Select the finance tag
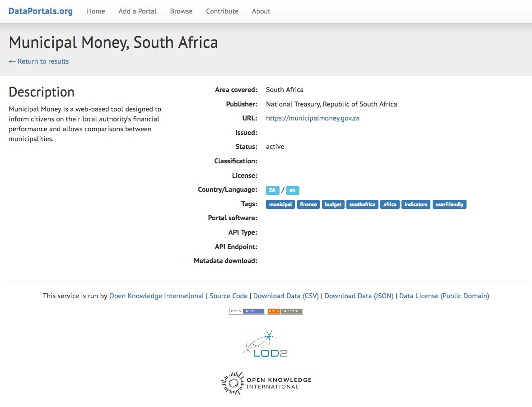The image size is (532, 407). pyautogui.click(x=308, y=204)
